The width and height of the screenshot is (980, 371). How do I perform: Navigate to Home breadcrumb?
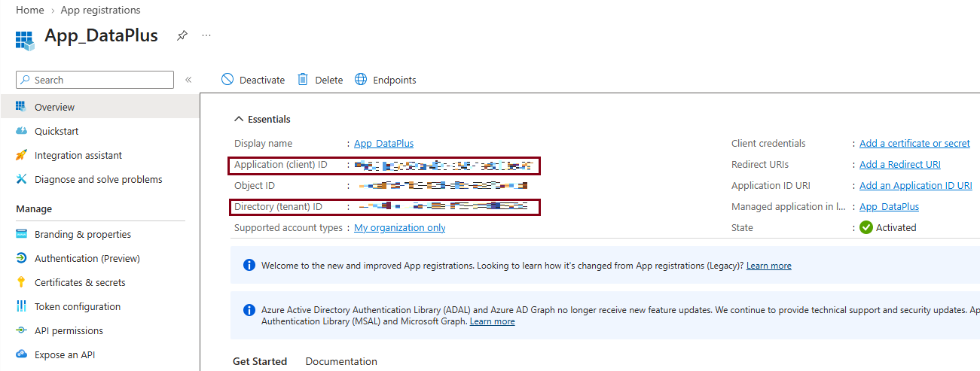pyautogui.click(x=29, y=10)
